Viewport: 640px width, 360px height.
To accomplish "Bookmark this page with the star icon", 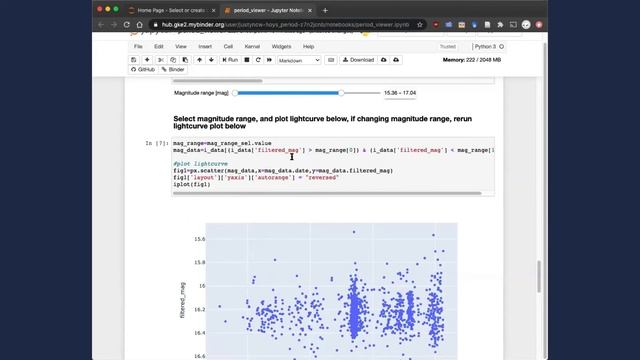I will click(x=420, y=25).
